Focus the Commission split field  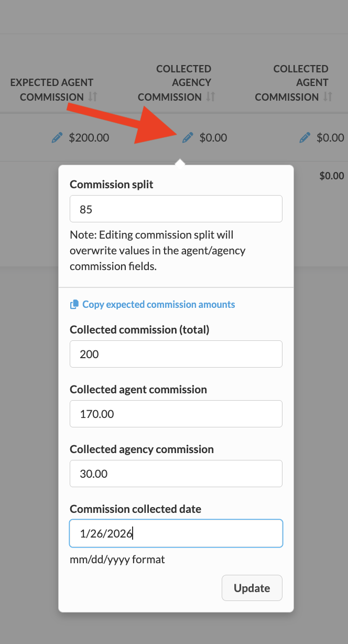(176, 209)
